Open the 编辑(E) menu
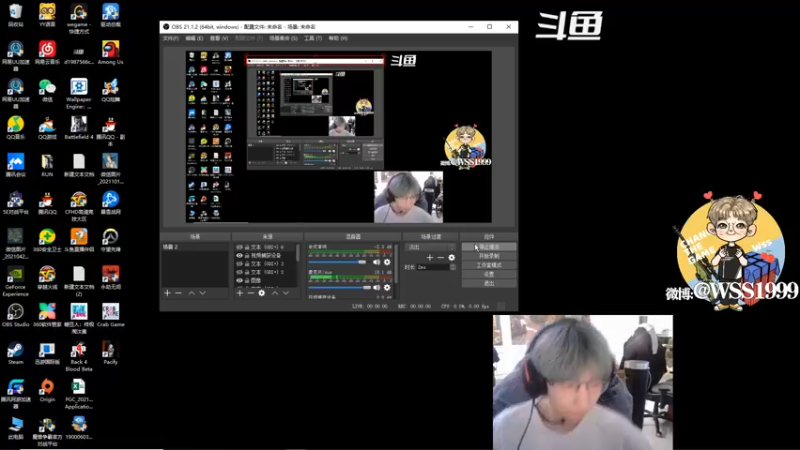 point(194,38)
